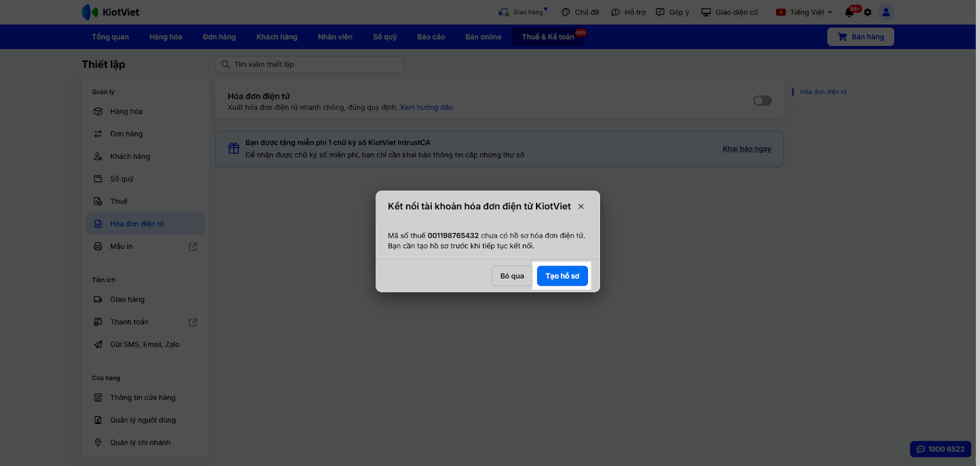Click the Quản lý người dùng icon
This screenshot has height=466, width=980.
(x=98, y=420)
